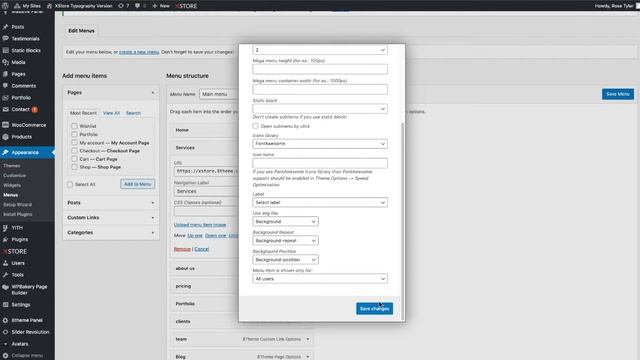Image resolution: width=640 pixels, height=360 pixels.
Task: Open XStore Typography Version site menu
Action: click(80, 6)
